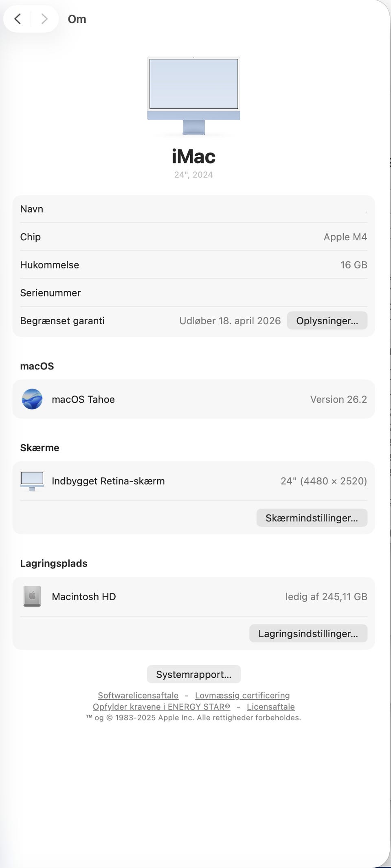Open Lagringsindstillinger storage settings

308,633
